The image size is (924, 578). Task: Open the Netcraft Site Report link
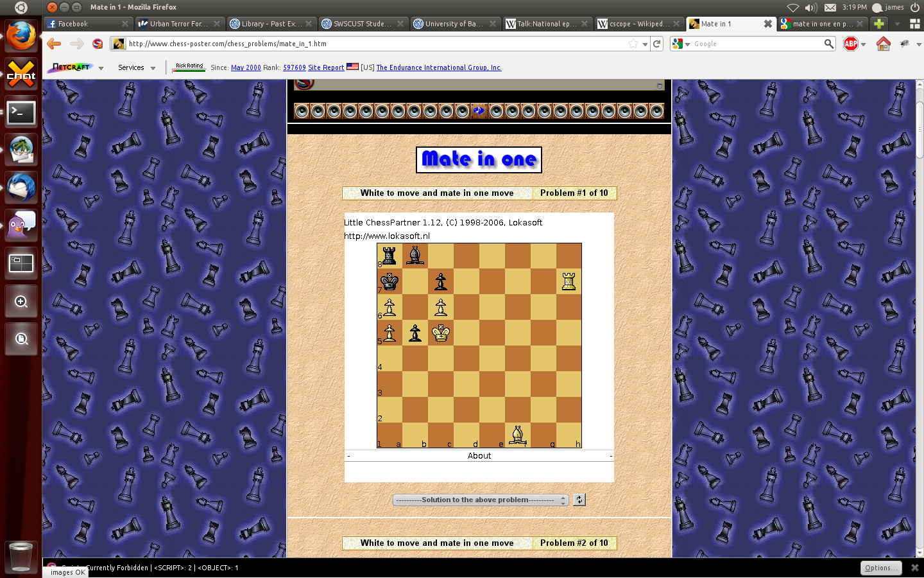point(326,67)
